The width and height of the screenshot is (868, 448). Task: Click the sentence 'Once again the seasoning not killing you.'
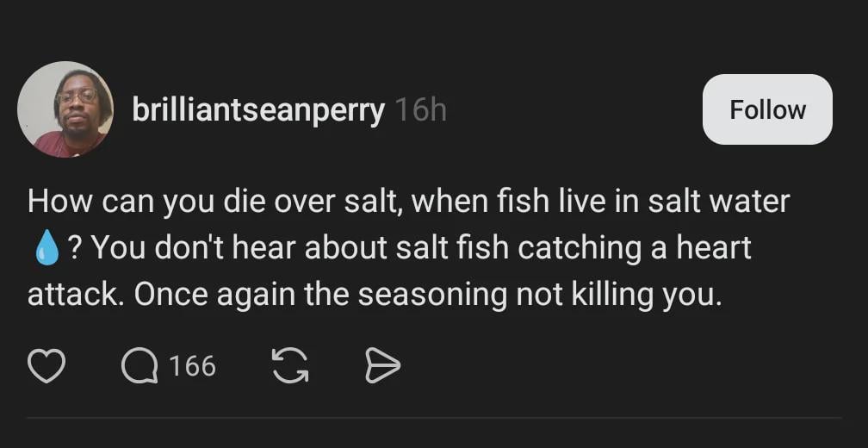[427, 295]
